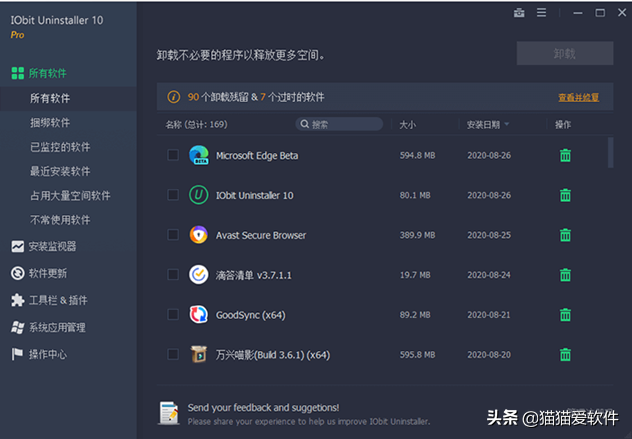The width and height of the screenshot is (632, 439).
Task: Click the 万兴喵影 app icon
Action: (199, 354)
